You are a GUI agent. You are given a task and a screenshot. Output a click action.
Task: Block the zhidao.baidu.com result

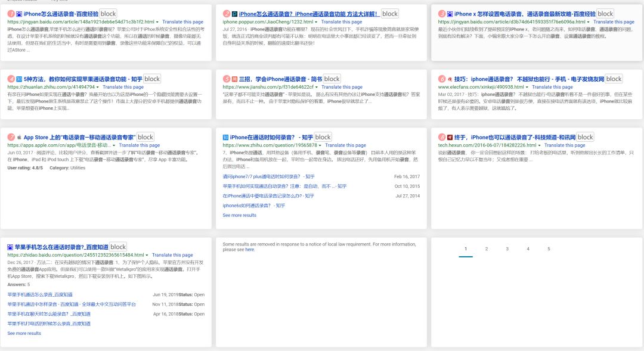[x=118, y=247]
